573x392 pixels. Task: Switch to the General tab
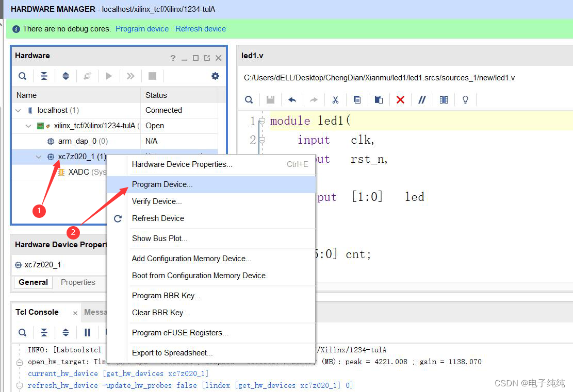pyautogui.click(x=33, y=282)
